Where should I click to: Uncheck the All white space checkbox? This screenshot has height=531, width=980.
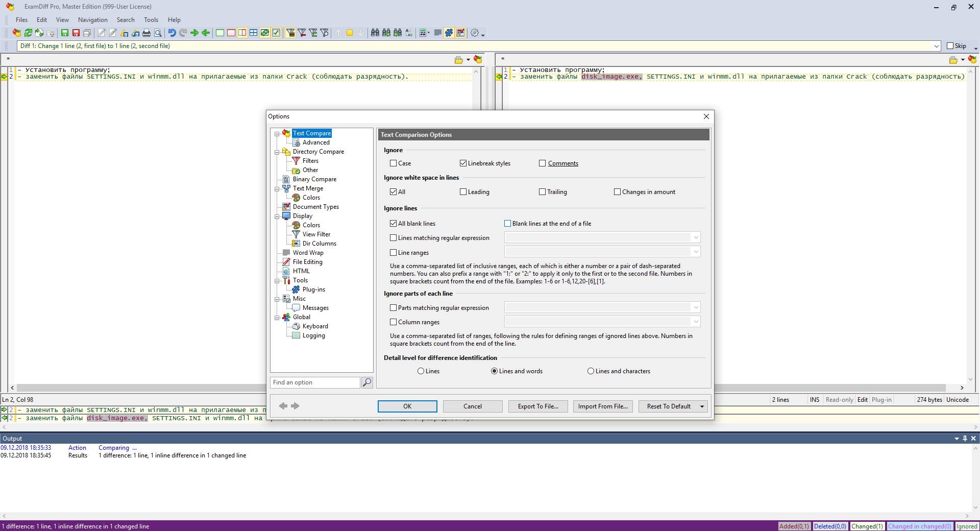(x=393, y=192)
